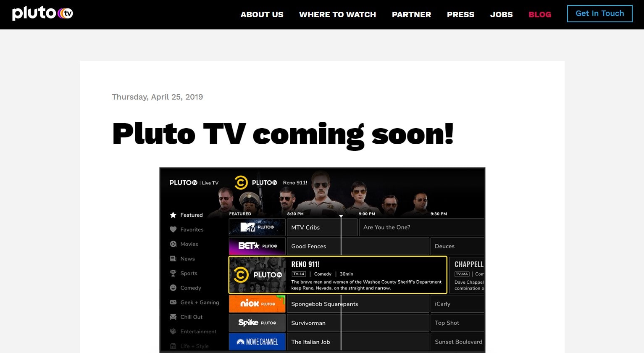Image resolution: width=644 pixels, height=353 pixels.
Task: Click the Nick Pluto channel logo
Action: [x=257, y=304]
